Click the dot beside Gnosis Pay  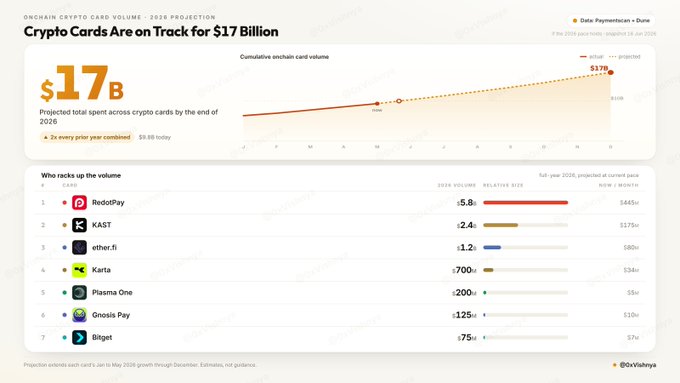pos(65,315)
